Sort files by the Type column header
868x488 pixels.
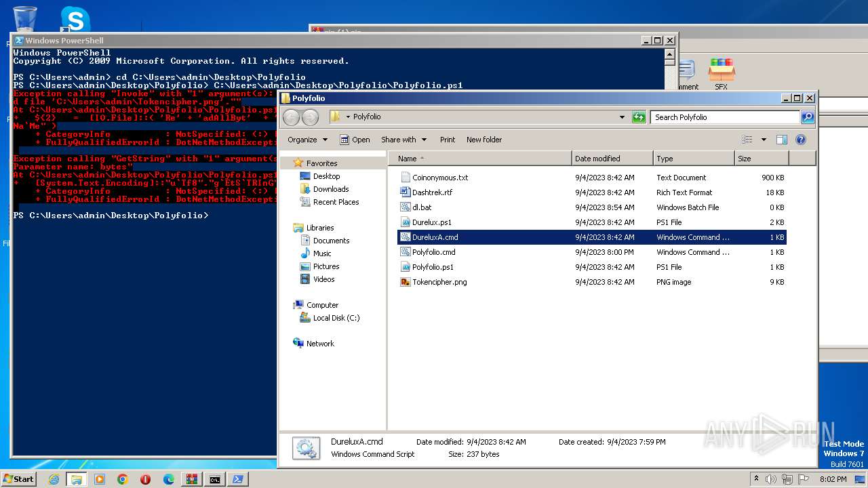pyautogui.click(x=694, y=159)
